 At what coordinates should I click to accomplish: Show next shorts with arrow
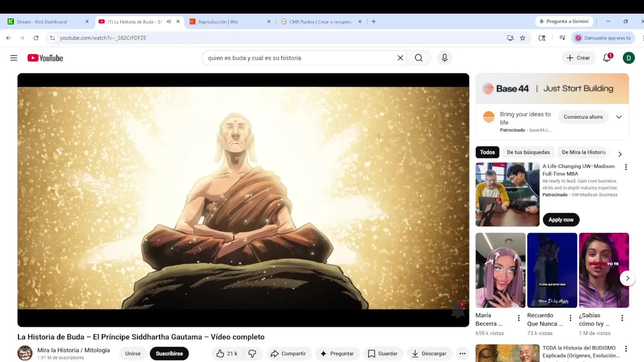(627, 278)
